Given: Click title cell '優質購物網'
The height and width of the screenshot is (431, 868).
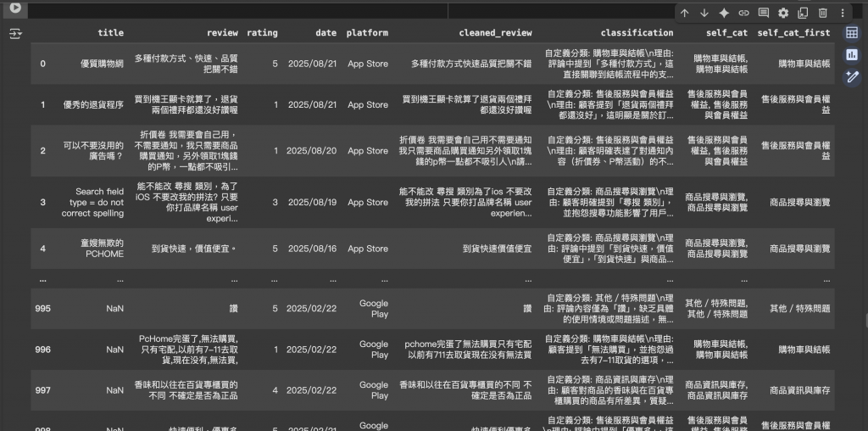Looking at the screenshot, I should (102, 64).
